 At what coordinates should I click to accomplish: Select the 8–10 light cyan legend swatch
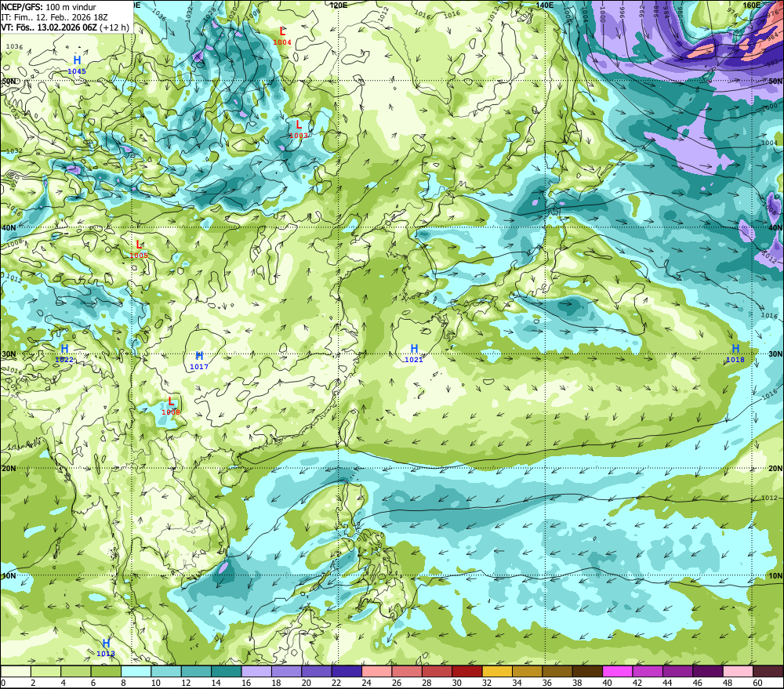(136, 672)
